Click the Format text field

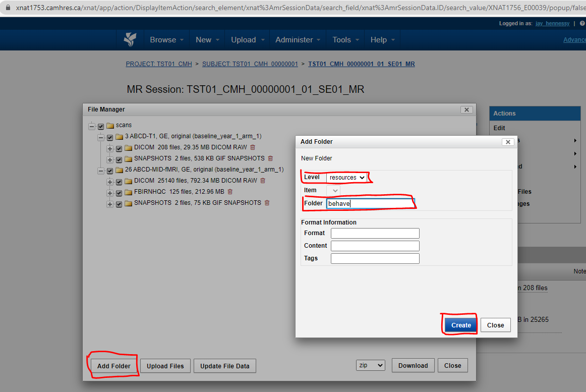tap(375, 233)
